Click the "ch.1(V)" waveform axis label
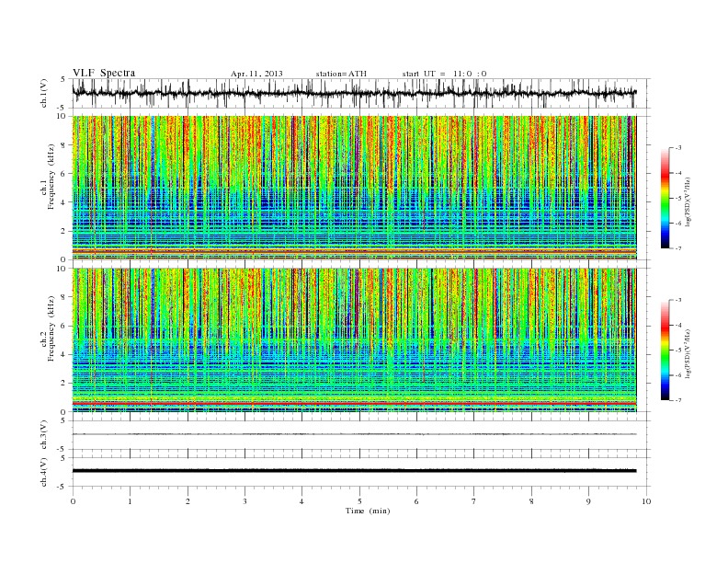 point(44,93)
